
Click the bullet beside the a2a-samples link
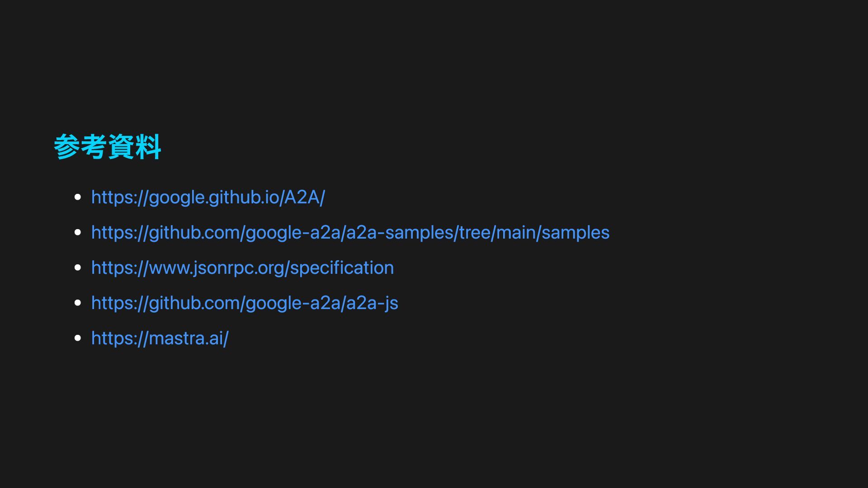(x=78, y=232)
